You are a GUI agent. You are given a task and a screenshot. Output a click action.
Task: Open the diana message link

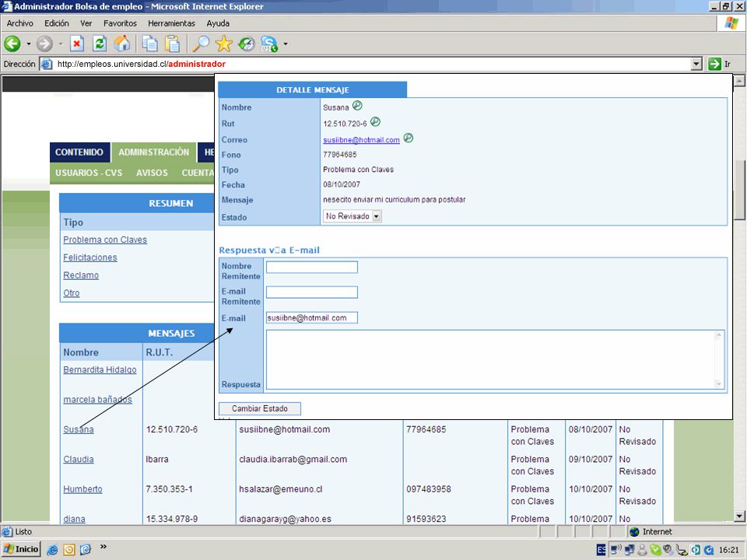pos(75,519)
